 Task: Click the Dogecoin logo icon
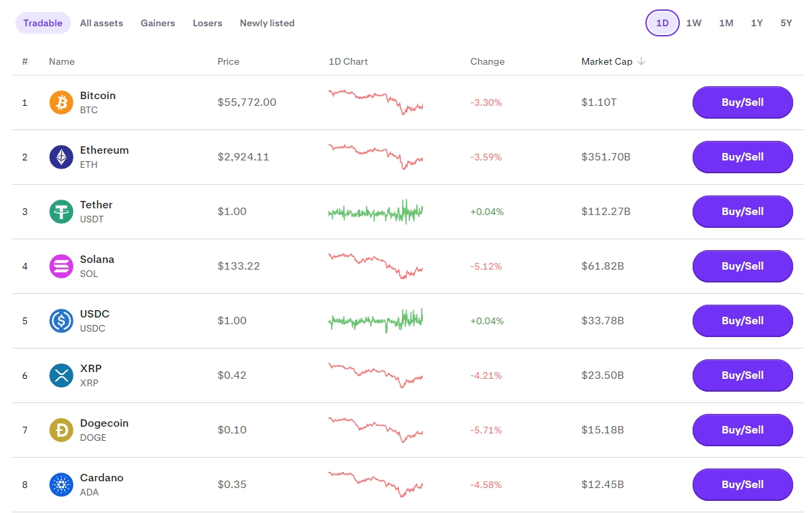tap(61, 430)
